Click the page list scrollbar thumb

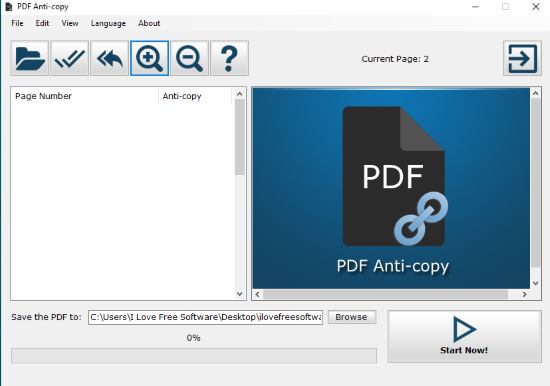pos(240,137)
